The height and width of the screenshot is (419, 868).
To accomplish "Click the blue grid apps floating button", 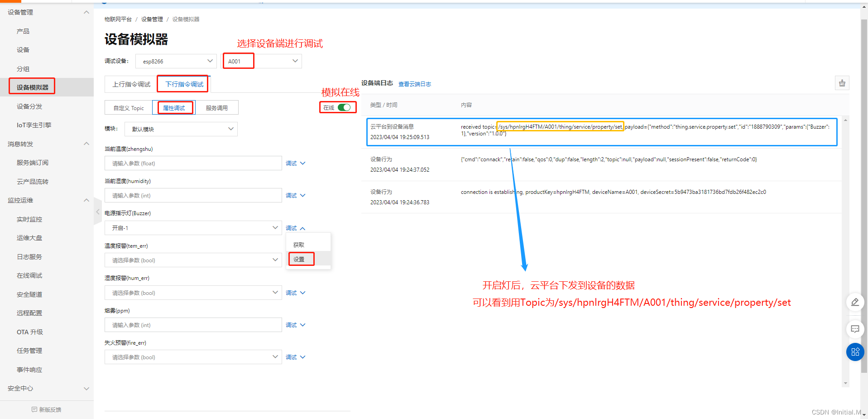I will pyautogui.click(x=855, y=352).
